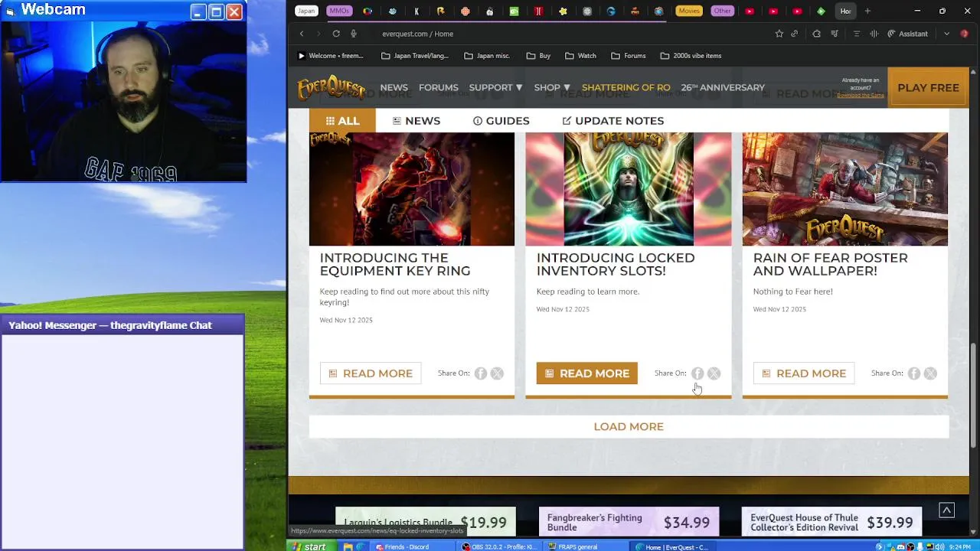Viewport: 980px width, 551px height.
Task: Switch to the Movies tab group
Action: click(x=689, y=11)
